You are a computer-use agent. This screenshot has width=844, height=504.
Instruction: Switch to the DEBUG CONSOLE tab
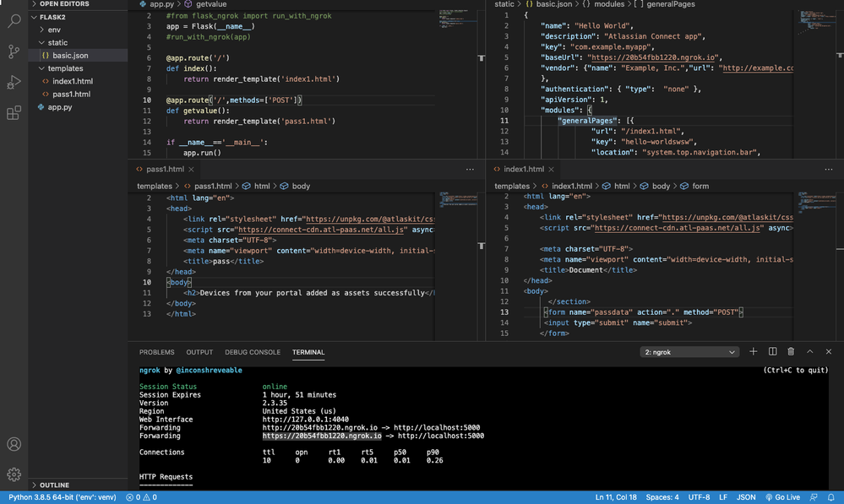[x=253, y=352]
